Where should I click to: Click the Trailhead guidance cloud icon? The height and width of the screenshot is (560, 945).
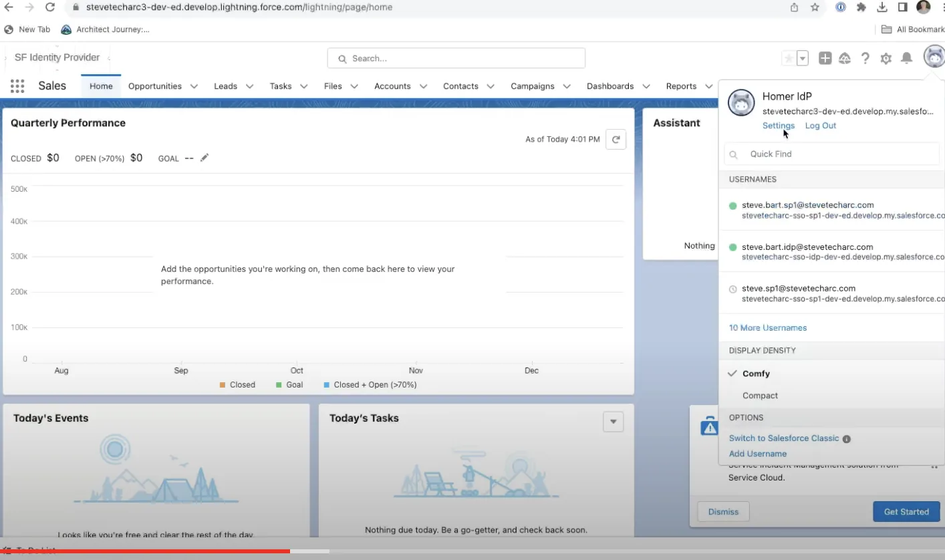pos(845,59)
